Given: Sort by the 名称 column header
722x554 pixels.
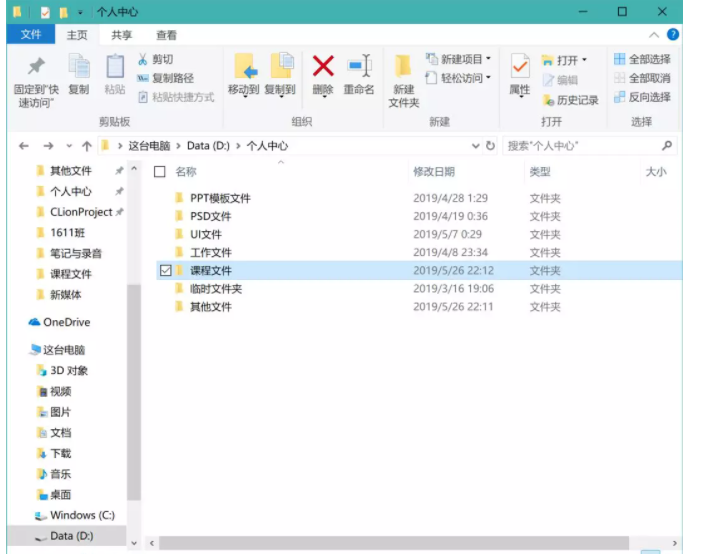Looking at the screenshot, I should coord(186,172).
